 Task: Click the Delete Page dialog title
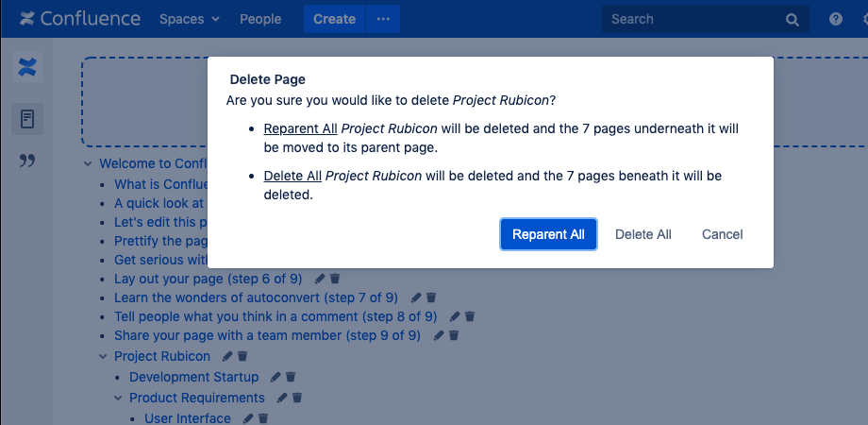267,79
